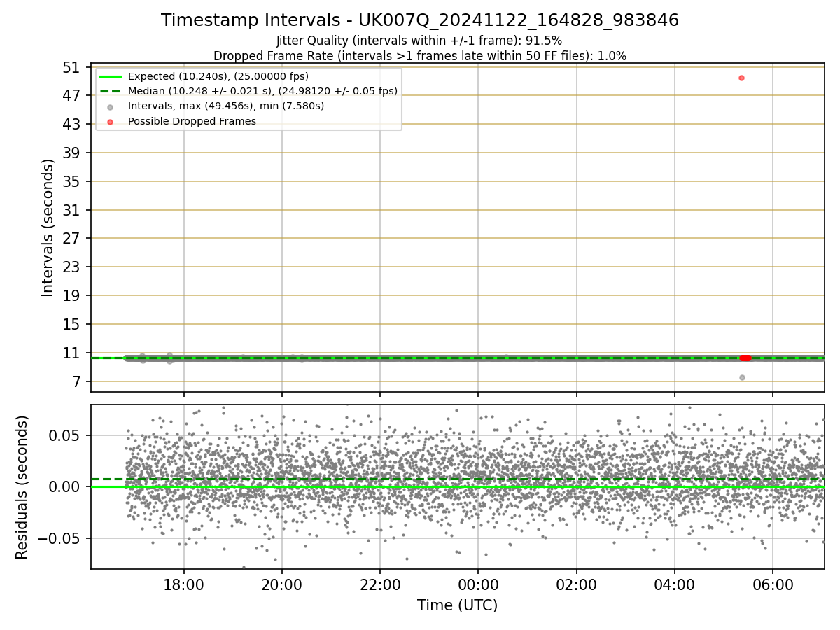The width and height of the screenshot is (840, 630).
Task: Click the 'Residuals (seconds)' y-axis label
Action: click(22, 487)
